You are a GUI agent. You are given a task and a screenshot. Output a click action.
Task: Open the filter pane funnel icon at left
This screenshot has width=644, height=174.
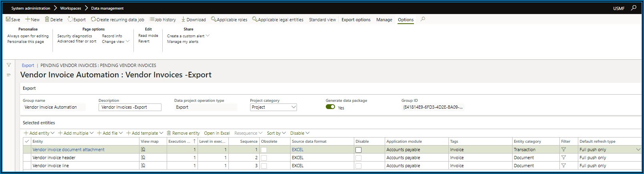pyautogui.click(x=9, y=65)
